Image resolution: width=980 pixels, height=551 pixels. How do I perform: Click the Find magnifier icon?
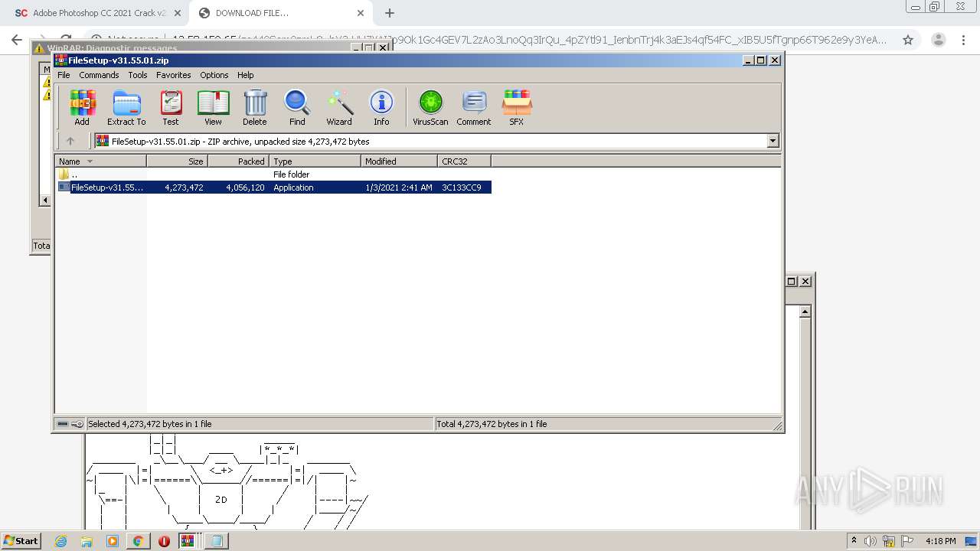(297, 107)
